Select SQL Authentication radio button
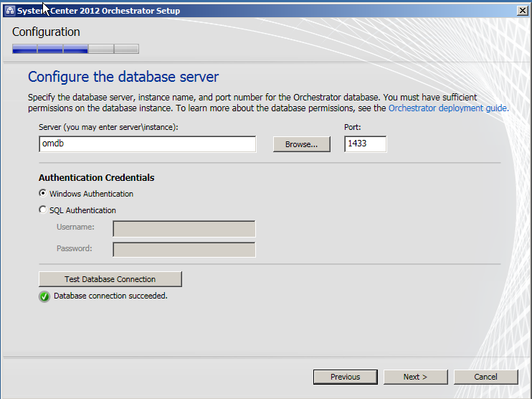This screenshot has width=532, height=399. tap(43, 210)
